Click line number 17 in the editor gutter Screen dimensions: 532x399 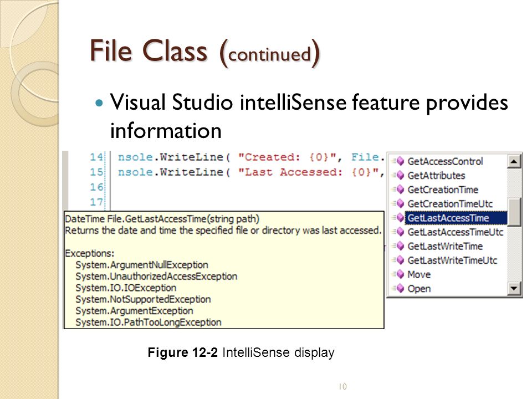tap(96, 202)
